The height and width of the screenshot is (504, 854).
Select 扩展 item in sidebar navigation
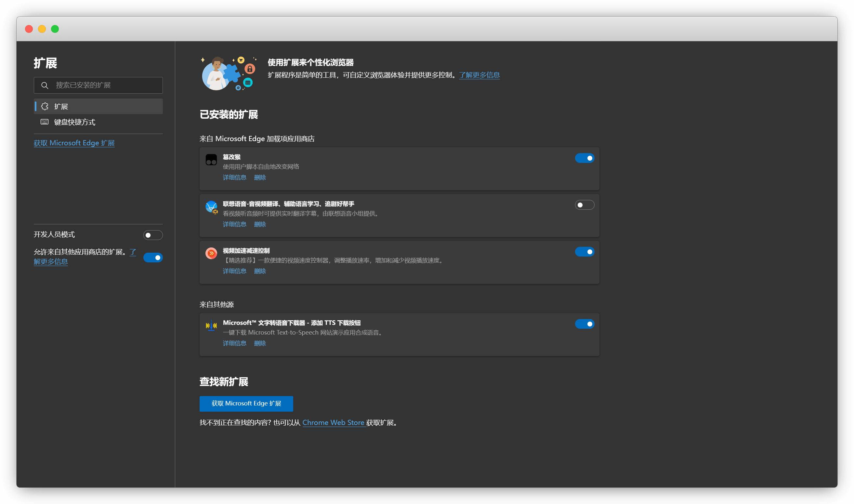61,106
